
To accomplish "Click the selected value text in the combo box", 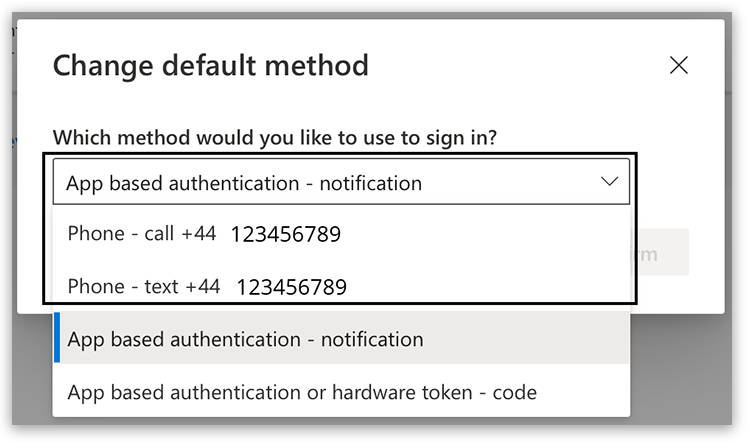I will coord(244,183).
